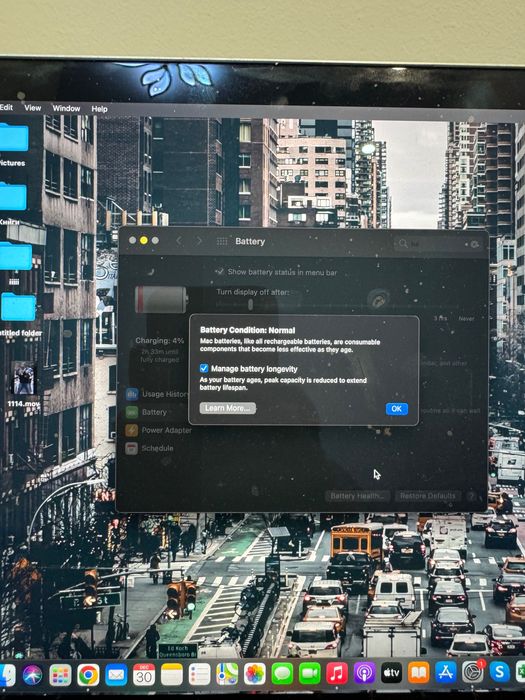Viewport: 525px width, 700px height.
Task: Open Reminders from the dock
Action: point(199,675)
